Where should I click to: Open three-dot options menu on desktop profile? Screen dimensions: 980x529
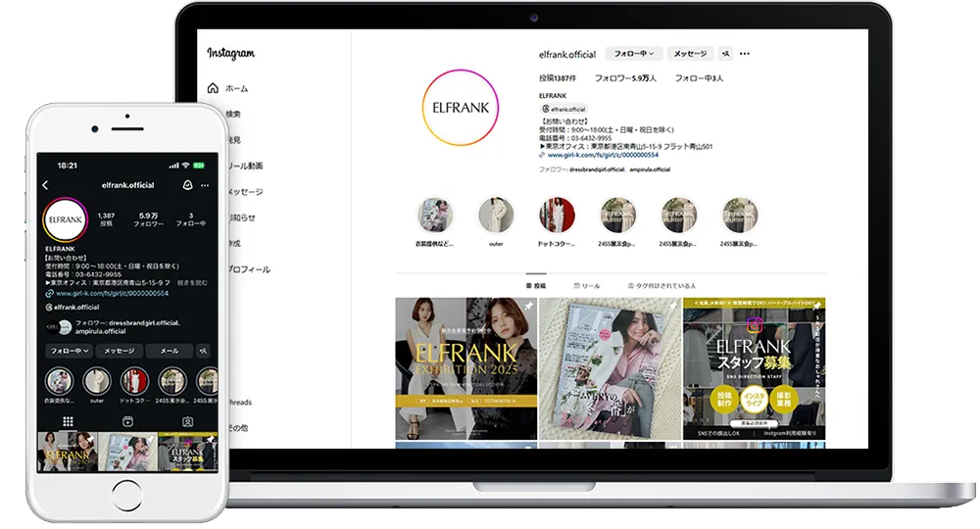745,54
